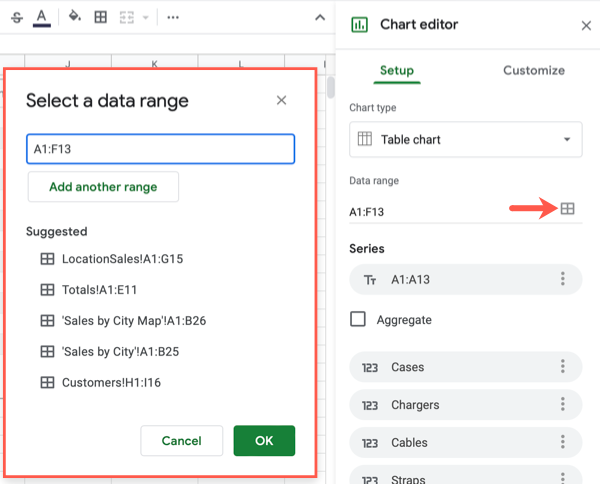600x484 pixels.
Task: Open options menu for A1:A13 series
Action: (x=563, y=279)
